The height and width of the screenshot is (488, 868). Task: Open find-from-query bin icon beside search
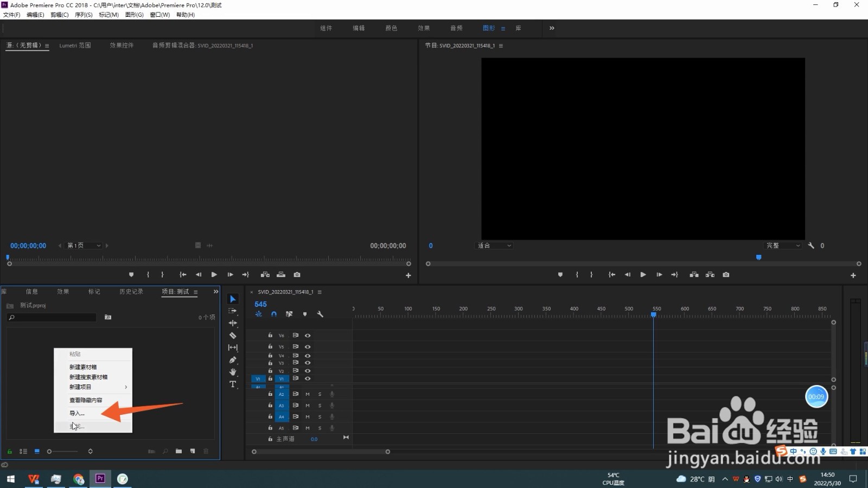coord(108,317)
